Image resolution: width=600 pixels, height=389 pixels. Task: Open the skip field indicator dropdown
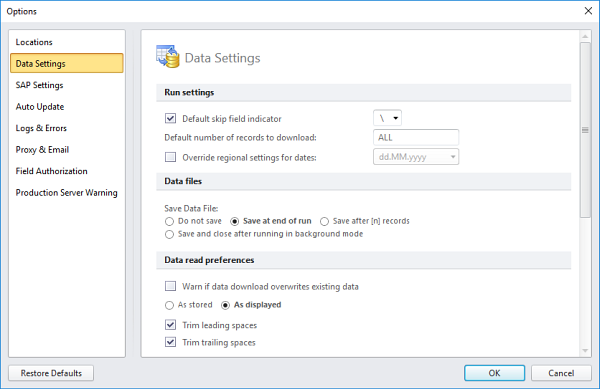point(387,118)
